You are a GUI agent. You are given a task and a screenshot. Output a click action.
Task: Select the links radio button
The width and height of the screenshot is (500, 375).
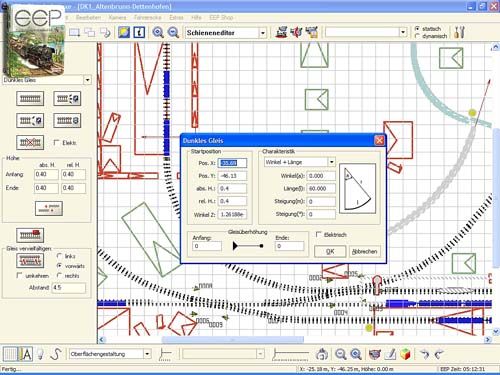click(59, 256)
